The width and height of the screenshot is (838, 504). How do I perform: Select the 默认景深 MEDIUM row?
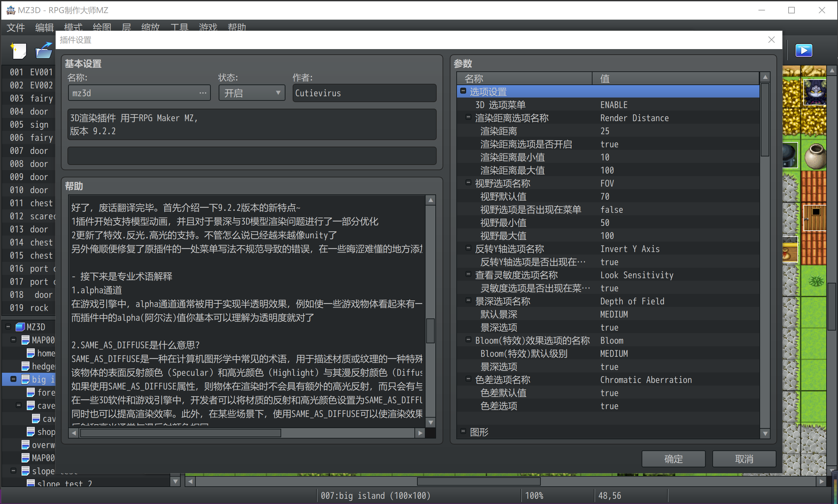608,314
